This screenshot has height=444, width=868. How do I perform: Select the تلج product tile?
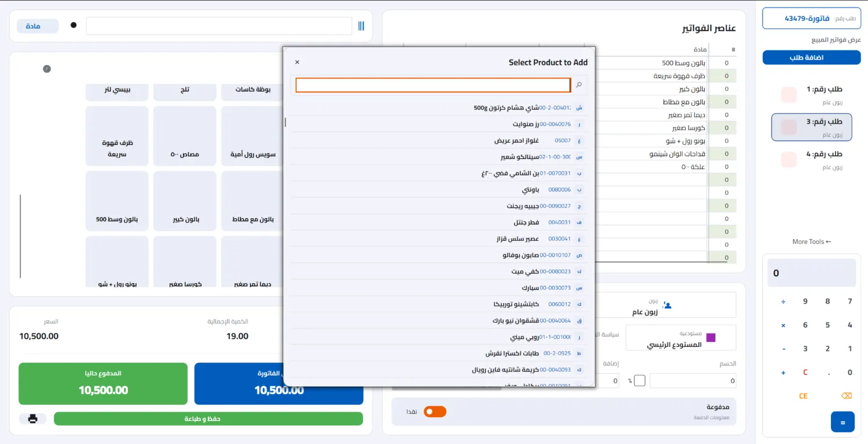click(x=185, y=91)
